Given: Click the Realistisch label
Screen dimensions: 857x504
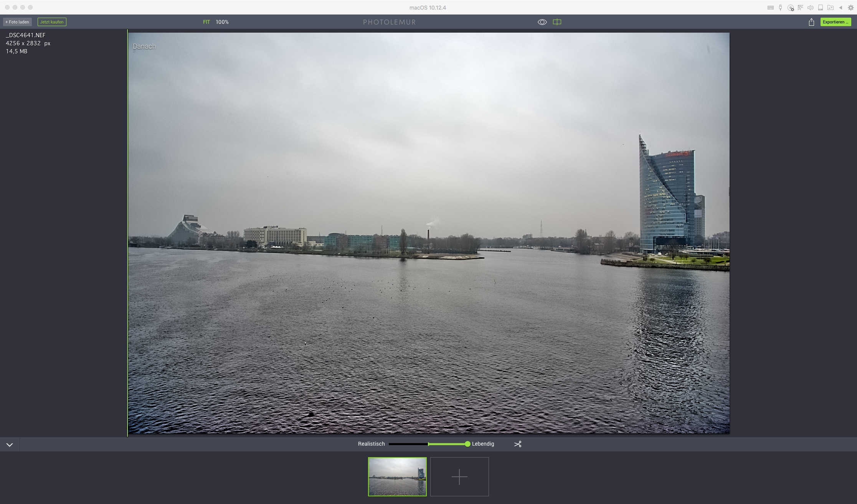Looking at the screenshot, I should 371,444.
